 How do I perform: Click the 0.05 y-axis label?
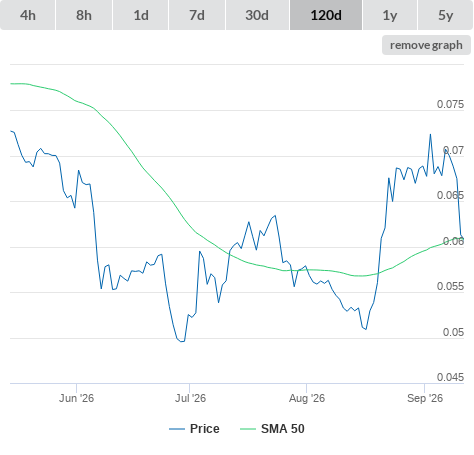pos(453,332)
